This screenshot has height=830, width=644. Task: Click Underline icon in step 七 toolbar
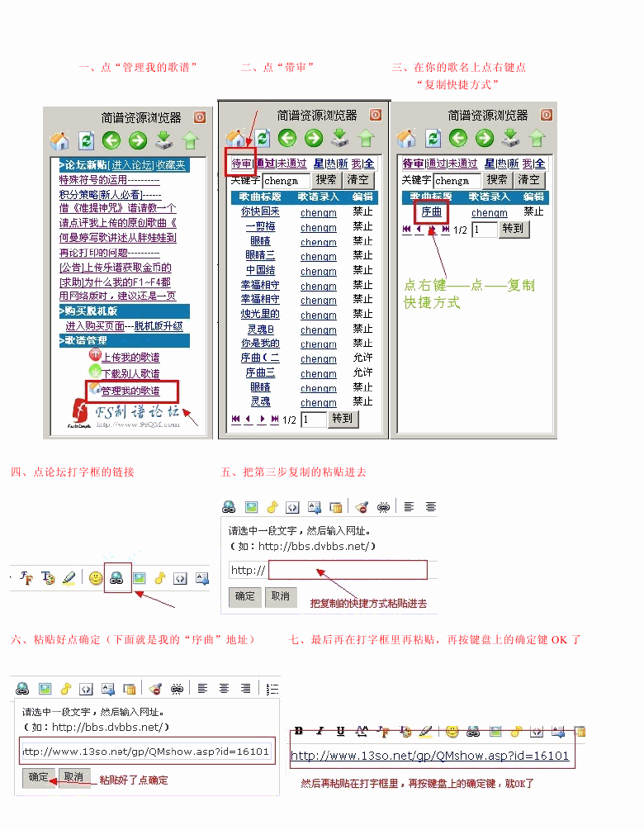pos(340,731)
